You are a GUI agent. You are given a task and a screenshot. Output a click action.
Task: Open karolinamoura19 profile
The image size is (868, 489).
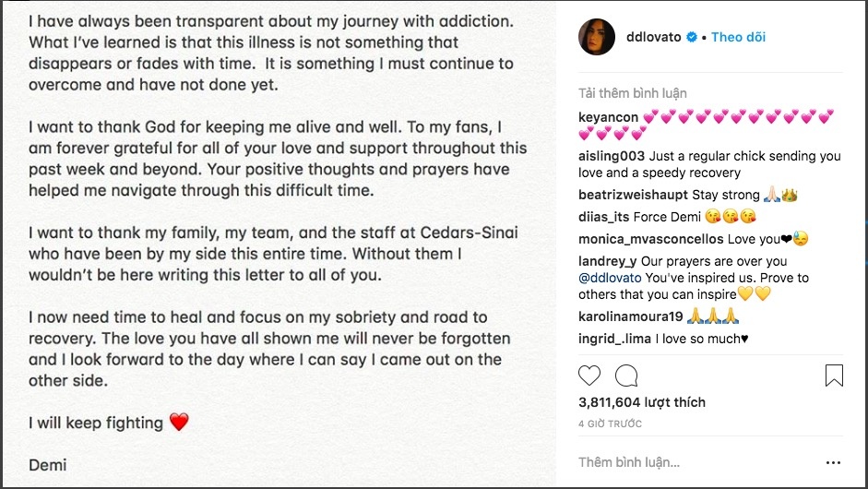[x=630, y=316]
